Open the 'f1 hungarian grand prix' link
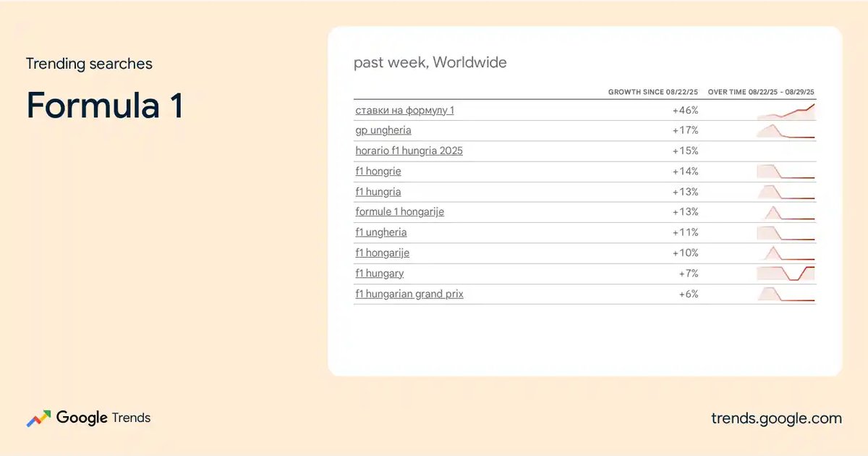Screen dimensions: 868x456 click(x=409, y=294)
